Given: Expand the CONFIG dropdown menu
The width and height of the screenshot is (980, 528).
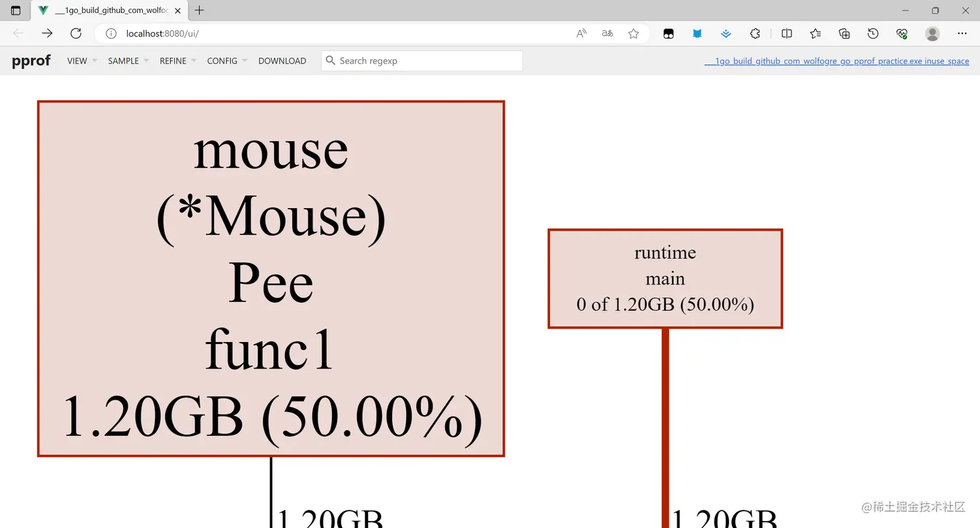Looking at the screenshot, I should click(227, 61).
